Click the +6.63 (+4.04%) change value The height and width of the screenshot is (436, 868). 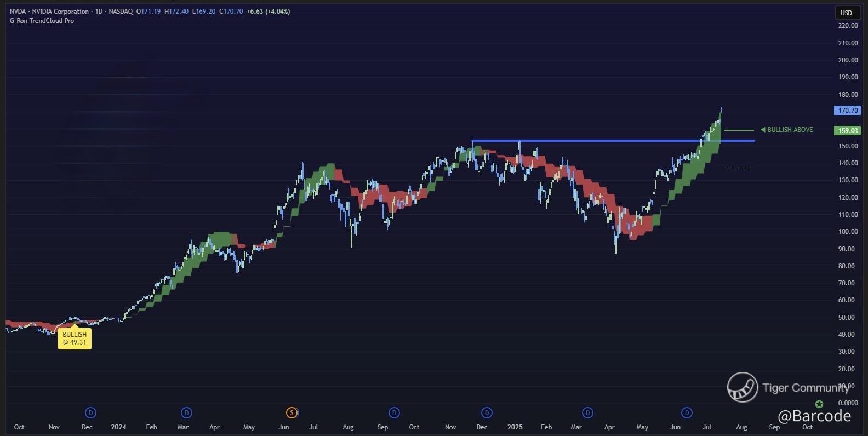[269, 12]
